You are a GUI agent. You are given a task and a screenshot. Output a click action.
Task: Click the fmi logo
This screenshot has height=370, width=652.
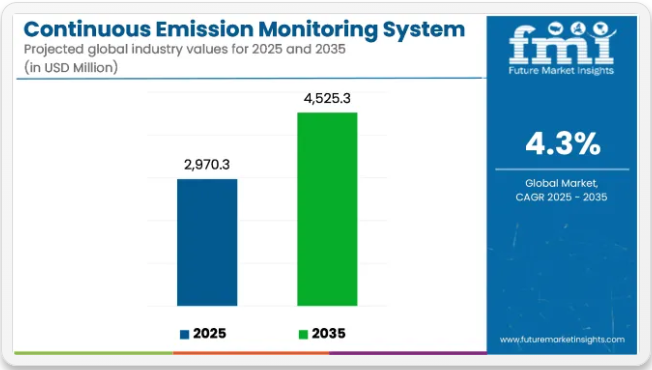click(x=561, y=48)
